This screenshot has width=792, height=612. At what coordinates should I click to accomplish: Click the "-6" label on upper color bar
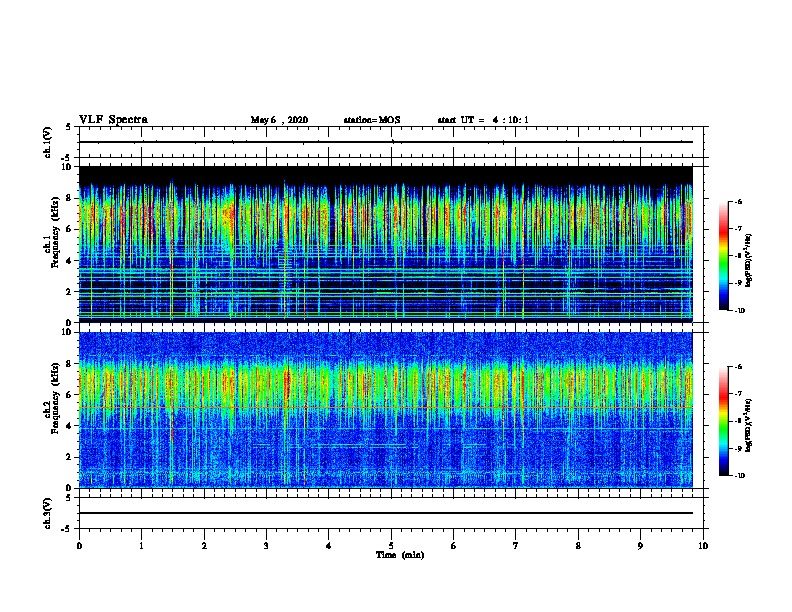click(x=737, y=201)
